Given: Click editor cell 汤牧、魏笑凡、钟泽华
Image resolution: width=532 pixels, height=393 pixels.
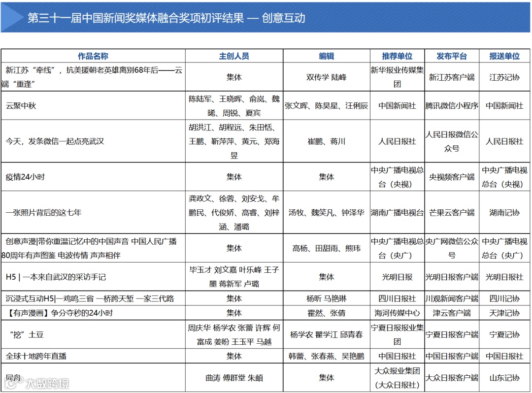Looking at the screenshot, I should pyautogui.click(x=327, y=212).
